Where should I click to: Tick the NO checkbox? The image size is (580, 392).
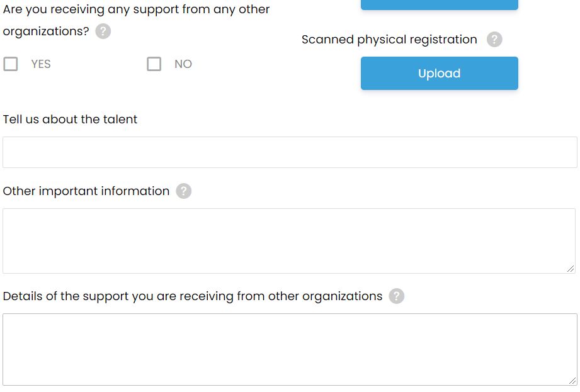(154, 64)
